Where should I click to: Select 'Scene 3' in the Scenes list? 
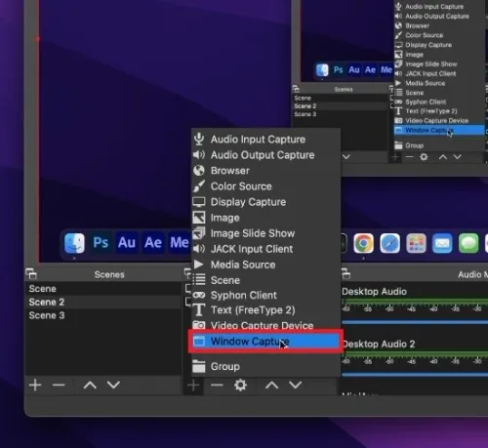tap(103, 315)
